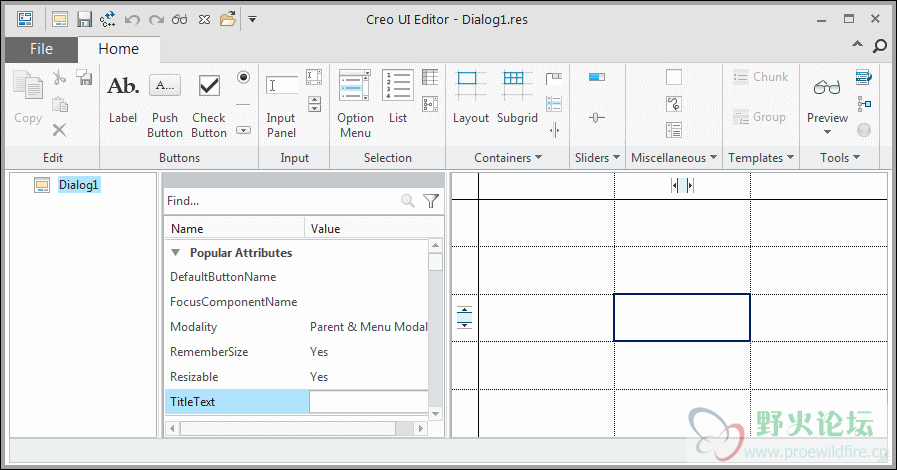The image size is (897, 470).
Task: Redo the action in quick access toolbar
Action: click(156, 19)
